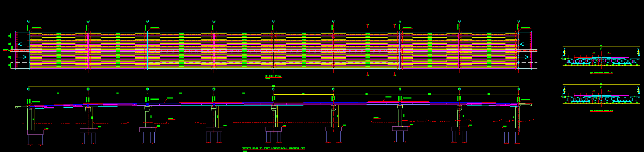Select the leftmost grid bubble above the bridge plan
Image resolution: width=644 pixels, height=152 pixels.
[29, 21]
